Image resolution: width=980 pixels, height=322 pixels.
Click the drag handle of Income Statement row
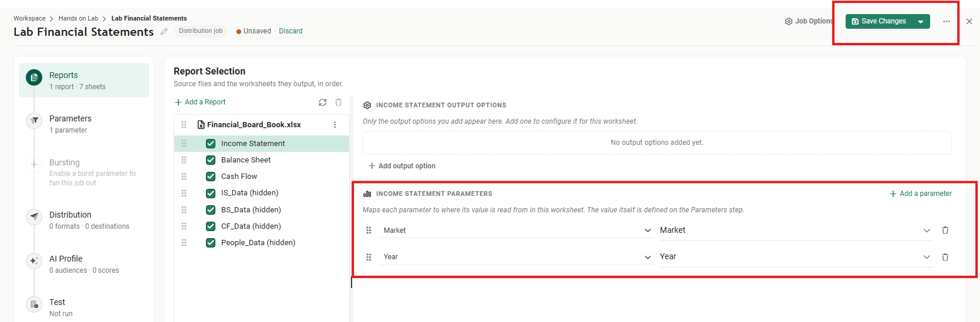[184, 144]
